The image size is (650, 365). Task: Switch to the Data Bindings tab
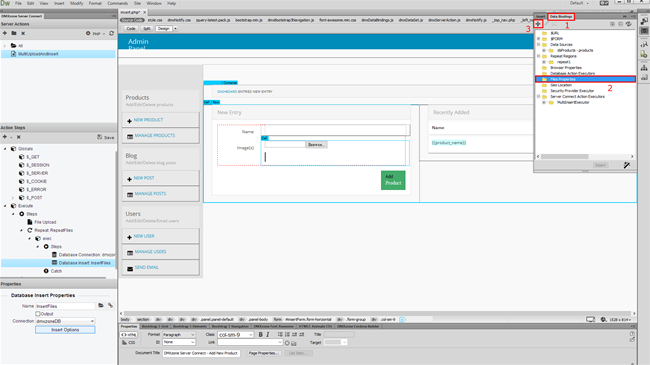click(x=561, y=17)
